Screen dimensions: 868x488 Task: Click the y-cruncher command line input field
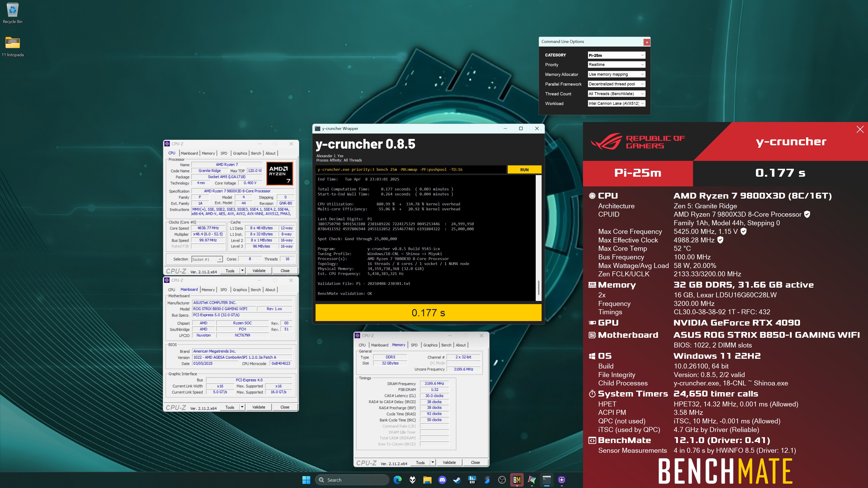(x=411, y=169)
